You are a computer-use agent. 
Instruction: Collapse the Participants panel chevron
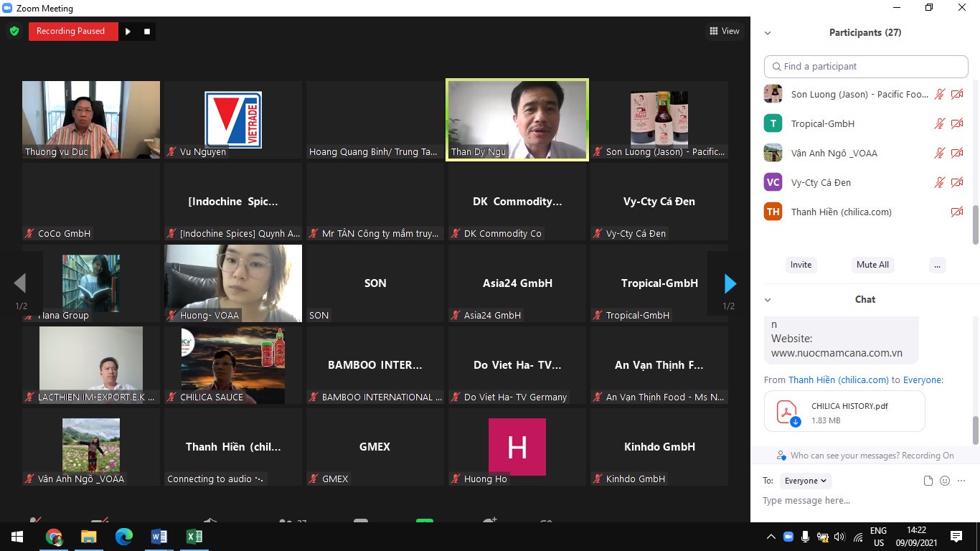coord(768,33)
